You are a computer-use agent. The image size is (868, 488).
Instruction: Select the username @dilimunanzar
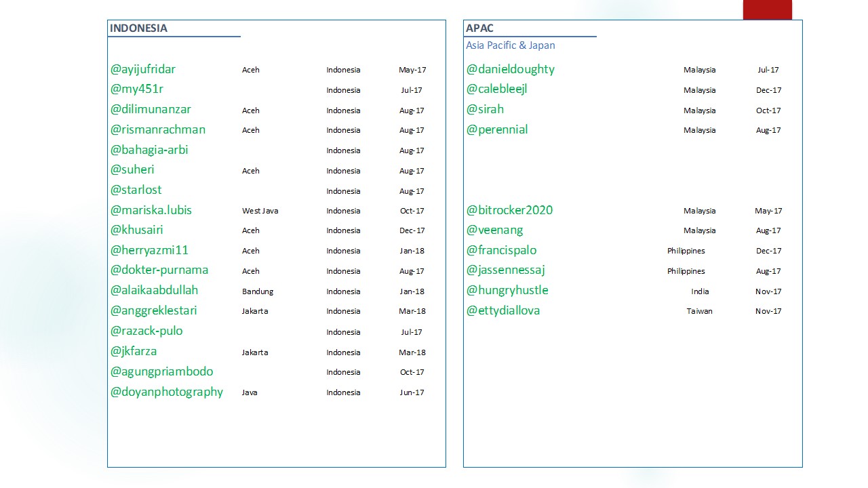coord(151,110)
